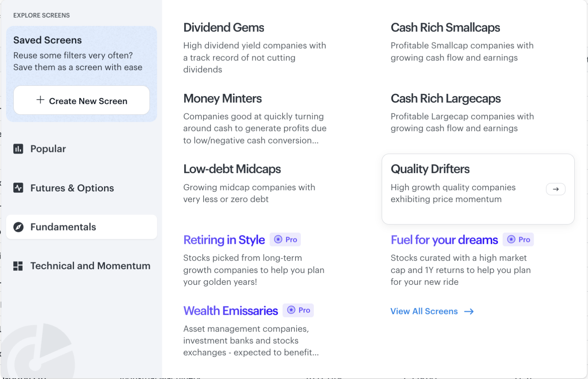
Task: Click the Popular bar chart icon
Action: pyautogui.click(x=18, y=149)
